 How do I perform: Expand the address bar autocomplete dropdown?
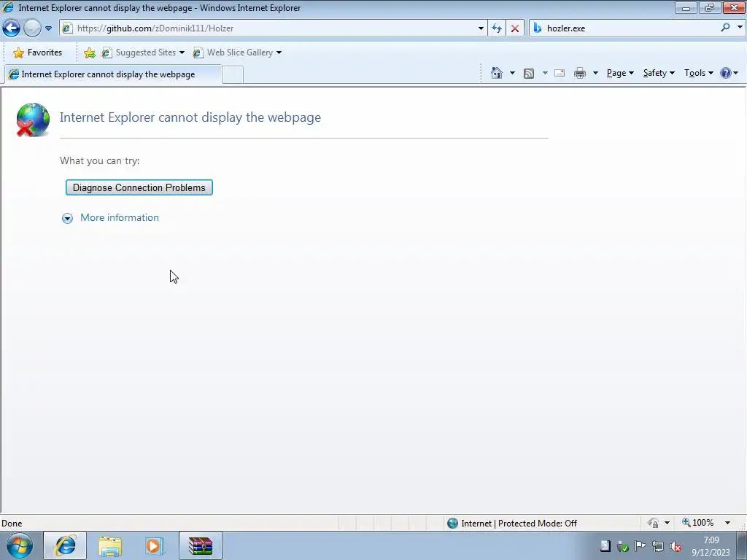pos(481,28)
